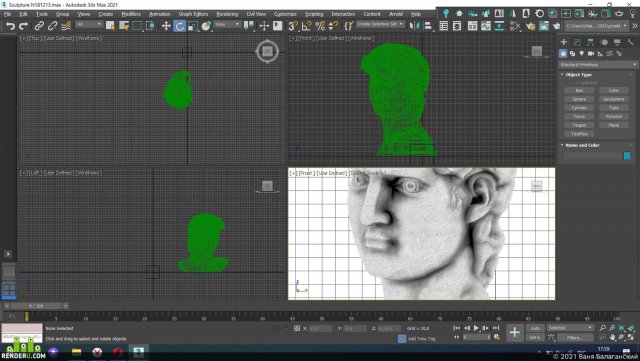Toggle Window/Crossing selection mode
The width and height of the screenshot is (640, 361).
tap(151, 26)
